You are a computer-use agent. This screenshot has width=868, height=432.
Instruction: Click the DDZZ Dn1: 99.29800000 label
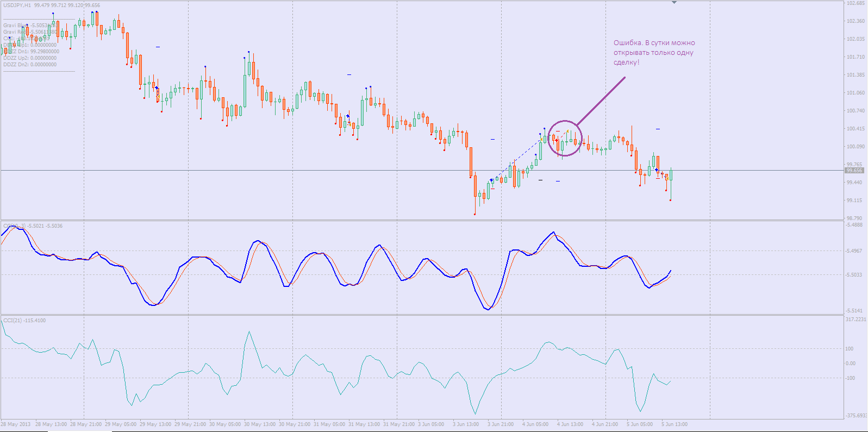click(31, 52)
